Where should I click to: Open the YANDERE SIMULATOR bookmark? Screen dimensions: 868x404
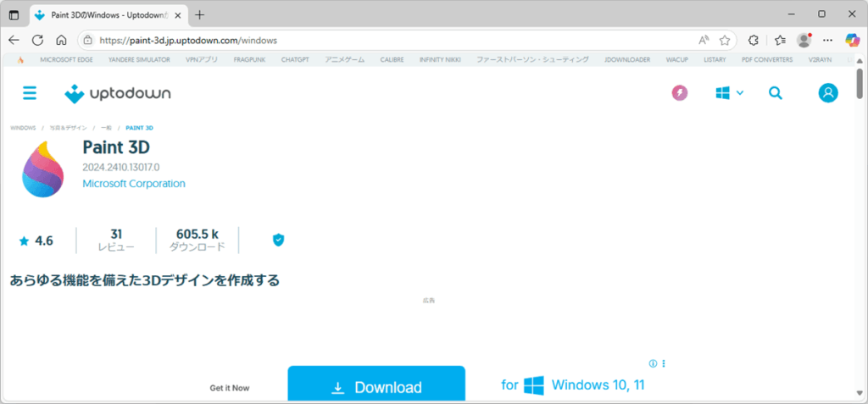[x=140, y=60]
